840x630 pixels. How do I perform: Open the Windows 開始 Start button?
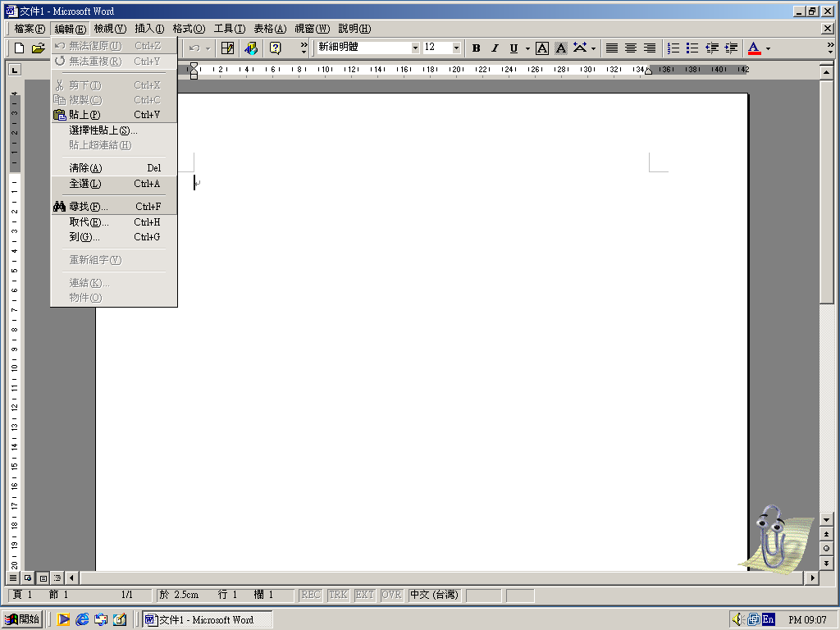click(22, 619)
